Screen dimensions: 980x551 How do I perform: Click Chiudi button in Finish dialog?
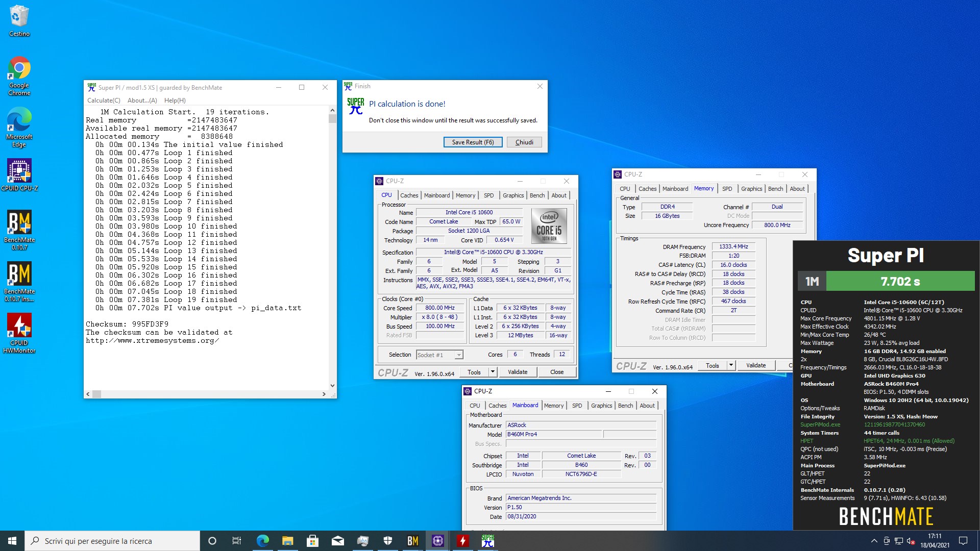524,142
